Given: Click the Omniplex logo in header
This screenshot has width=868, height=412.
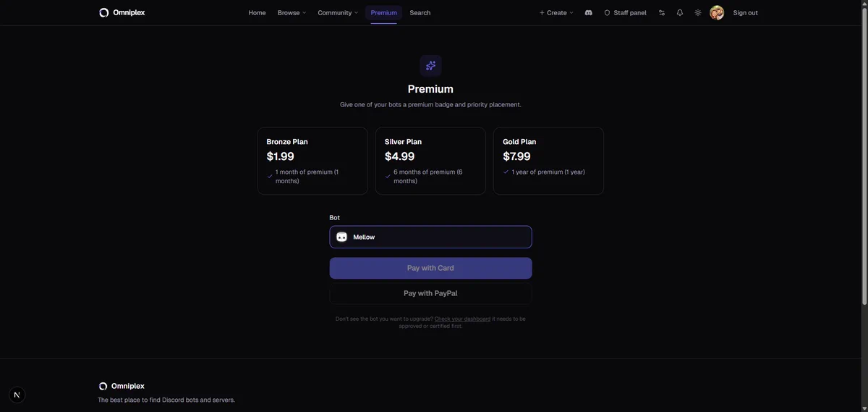Looking at the screenshot, I should point(122,12).
